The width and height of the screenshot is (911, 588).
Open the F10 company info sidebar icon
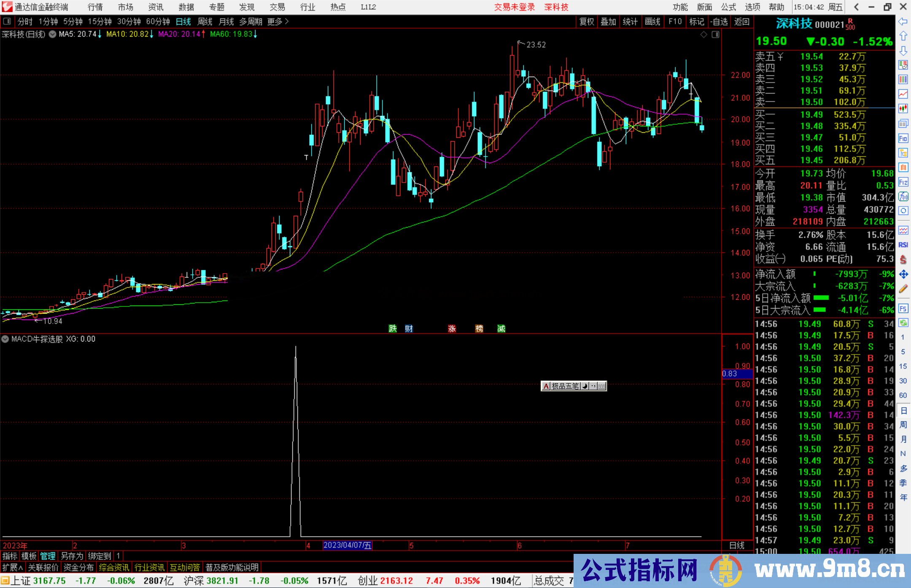coord(903,138)
